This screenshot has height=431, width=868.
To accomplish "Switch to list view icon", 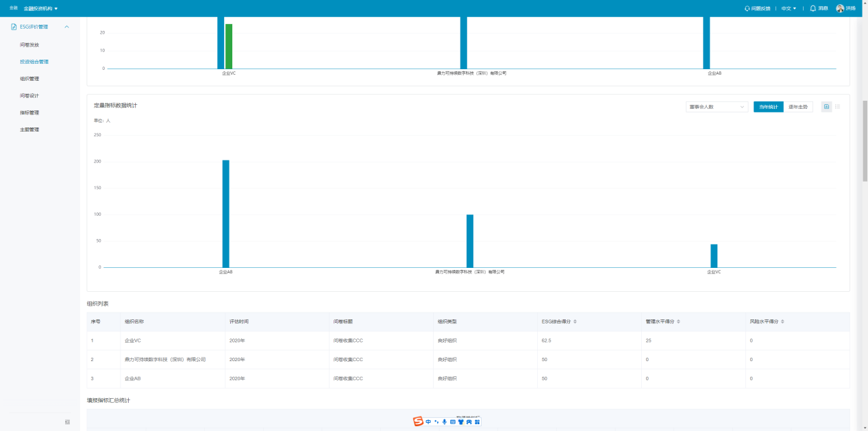I will 838,107.
